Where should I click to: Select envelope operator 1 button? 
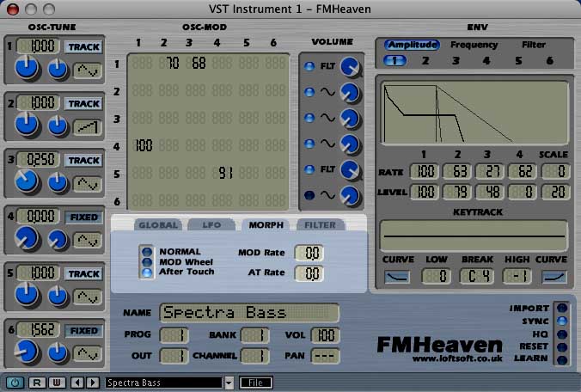394,60
